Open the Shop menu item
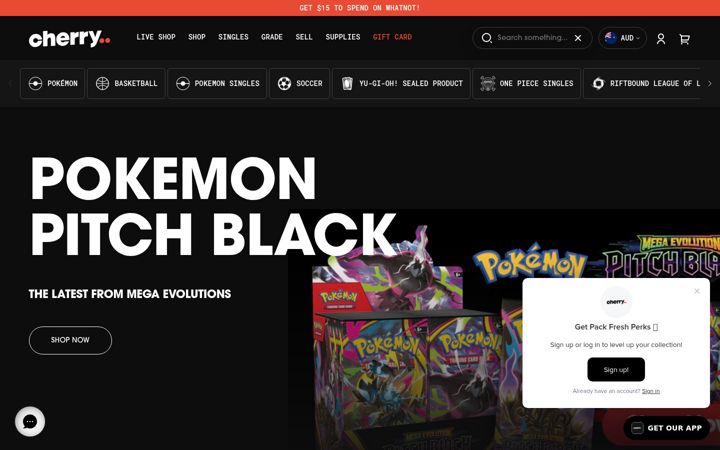The image size is (720, 450). pos(197,37)
